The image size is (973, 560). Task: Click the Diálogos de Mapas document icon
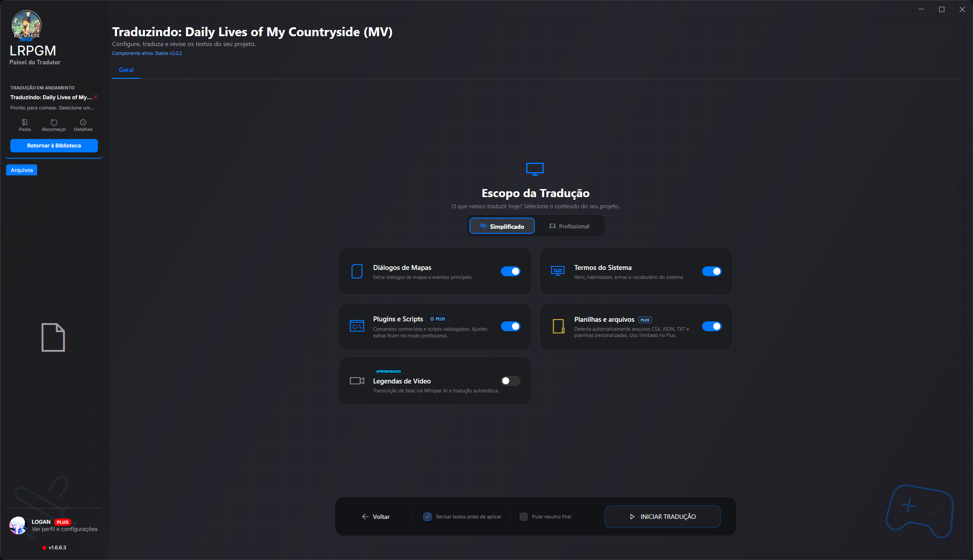(x=357, y=271)
